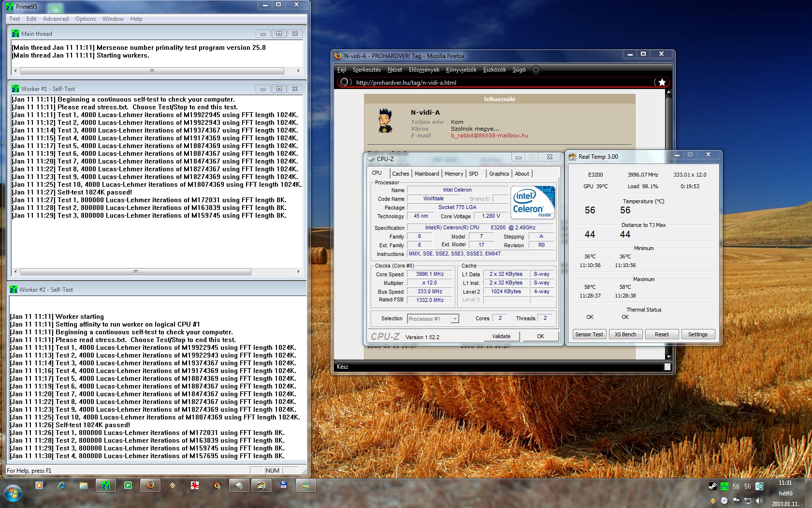Open the disc icon in system tray
812x508 pixels.
pyautogui.click(x=724, y=501)
